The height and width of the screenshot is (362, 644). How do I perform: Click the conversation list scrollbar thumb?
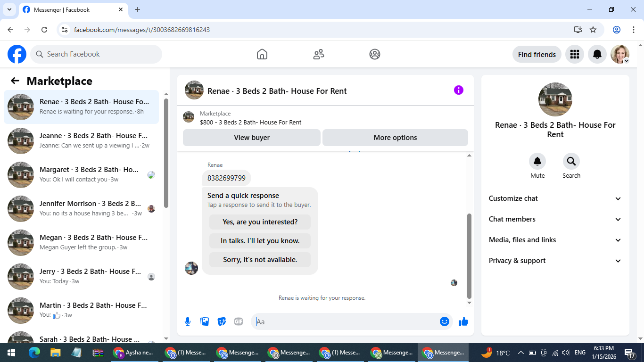(x=166, y=153)
